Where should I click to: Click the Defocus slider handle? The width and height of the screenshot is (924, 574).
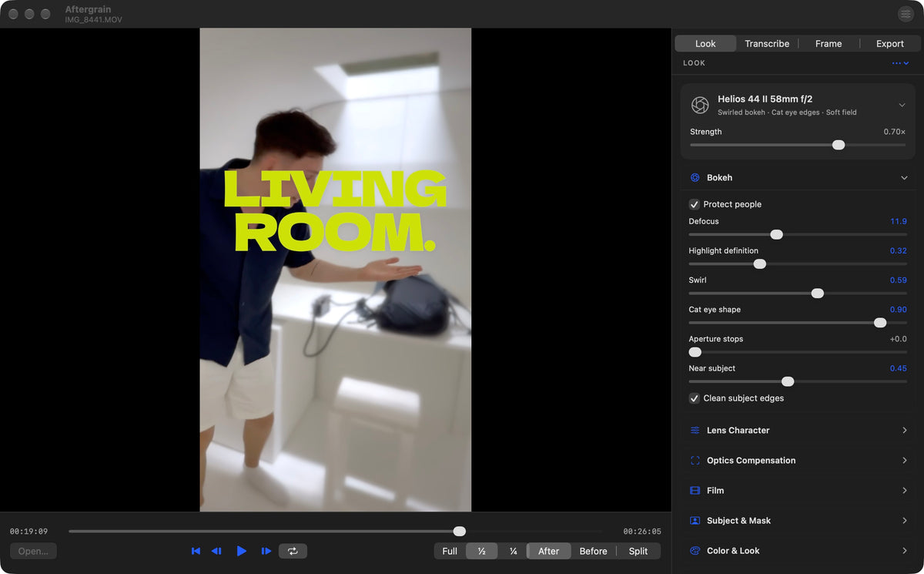pos(776,234)
